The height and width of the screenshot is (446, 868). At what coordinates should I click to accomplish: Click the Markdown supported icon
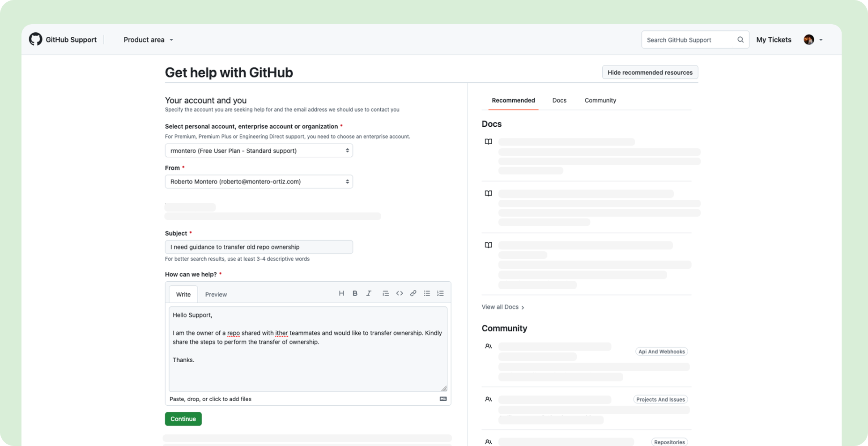443,399
